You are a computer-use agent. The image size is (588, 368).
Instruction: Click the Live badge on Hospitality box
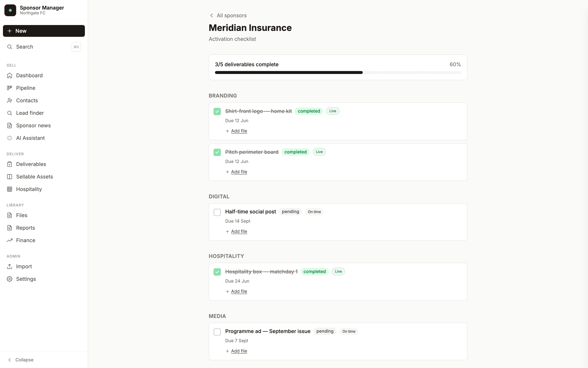click(x=338, y=271)
